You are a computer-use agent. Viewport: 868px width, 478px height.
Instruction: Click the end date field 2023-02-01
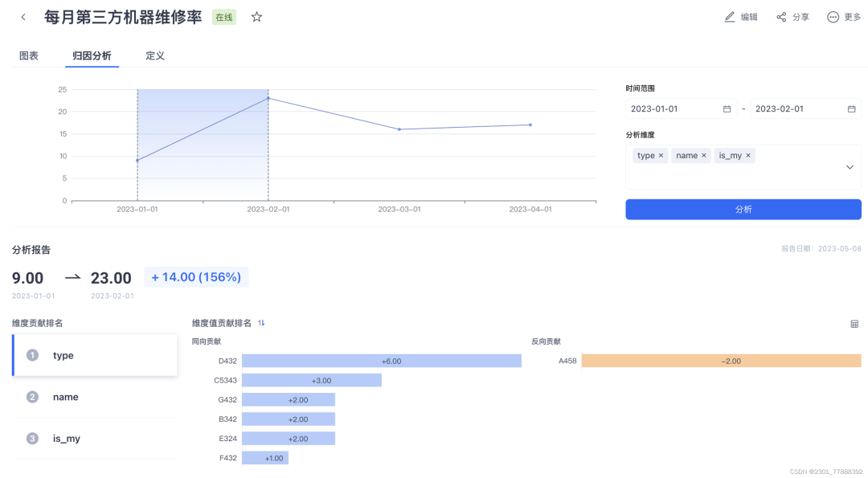(x=805, y=109)
